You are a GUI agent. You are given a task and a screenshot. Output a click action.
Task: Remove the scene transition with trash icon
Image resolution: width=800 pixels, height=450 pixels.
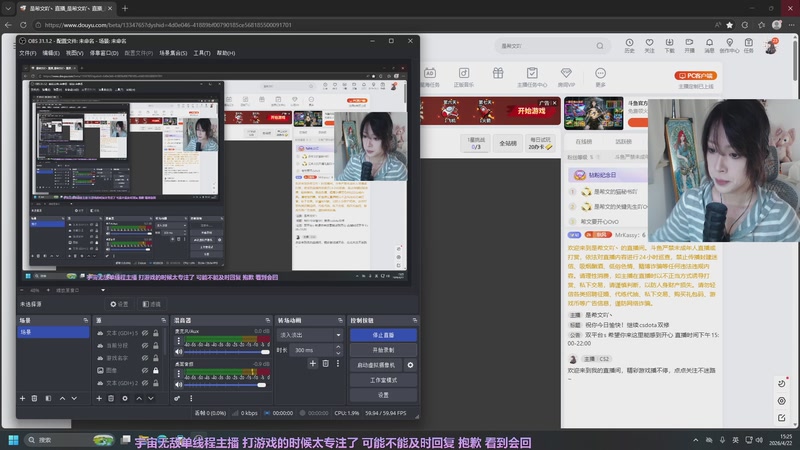coord(326,363)
